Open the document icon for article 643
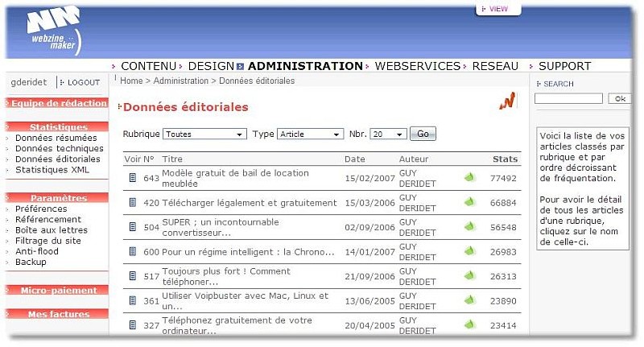The width and height of the screenshot is (644, 347). click(x=133, y=178)
